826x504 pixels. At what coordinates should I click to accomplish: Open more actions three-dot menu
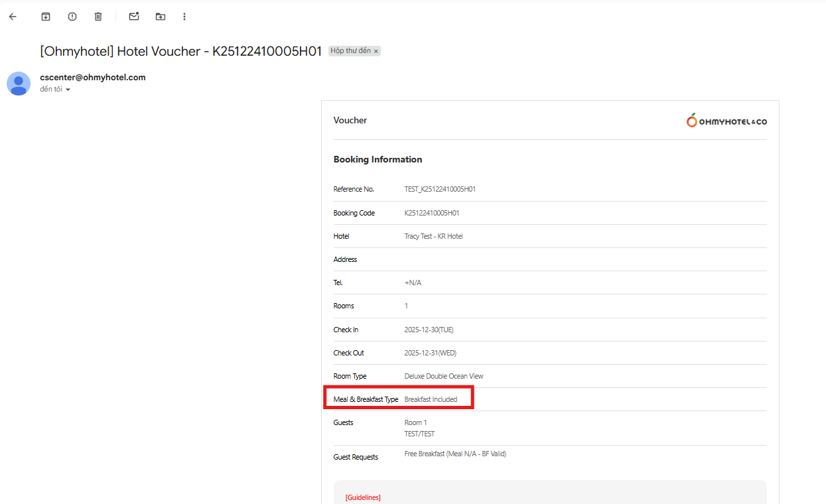tap(184, 17)
